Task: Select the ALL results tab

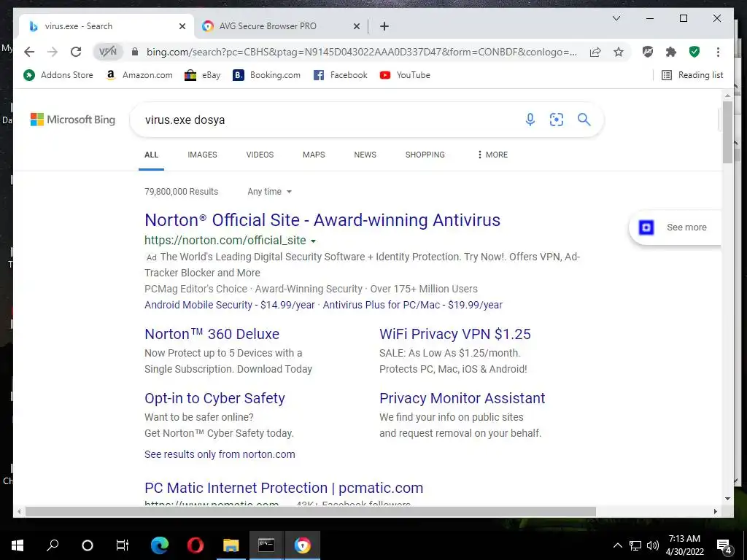Action: pos(152,155)
